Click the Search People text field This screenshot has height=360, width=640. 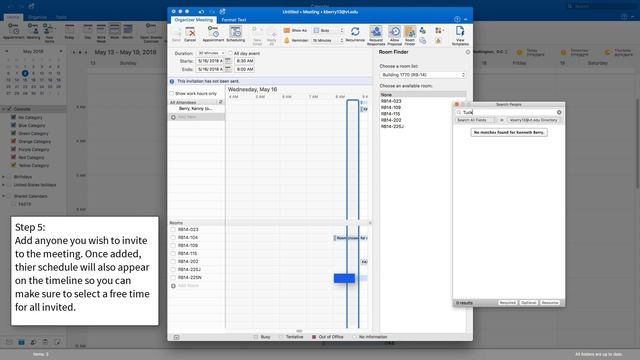pyautogui.click(x=509, y=112)
